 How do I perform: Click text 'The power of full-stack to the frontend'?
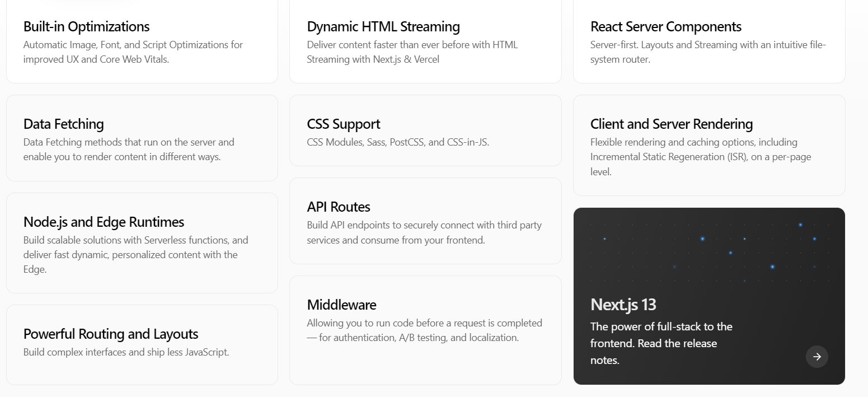pyautogui.click(x=661, y=334)
